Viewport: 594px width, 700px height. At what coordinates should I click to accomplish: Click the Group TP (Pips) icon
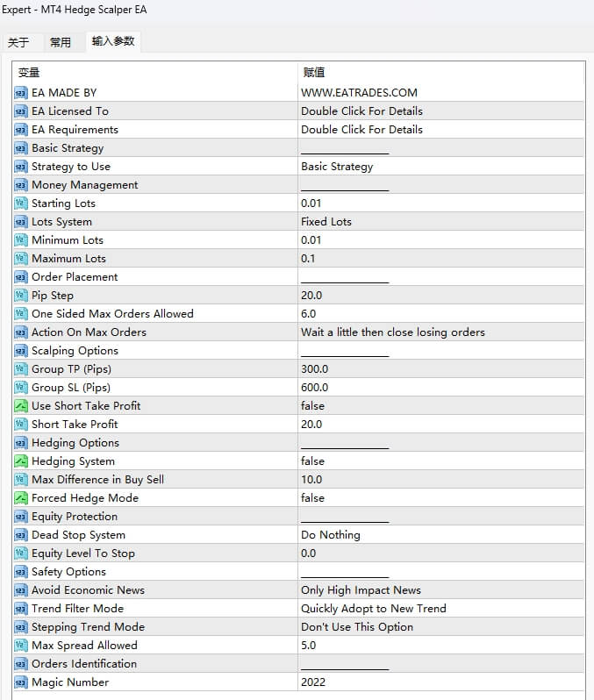coord(21,369)
